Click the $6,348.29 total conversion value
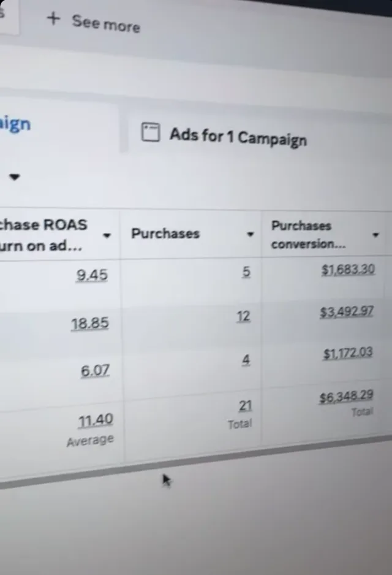This screenshot has height=575, width=392. click(346, 397)
